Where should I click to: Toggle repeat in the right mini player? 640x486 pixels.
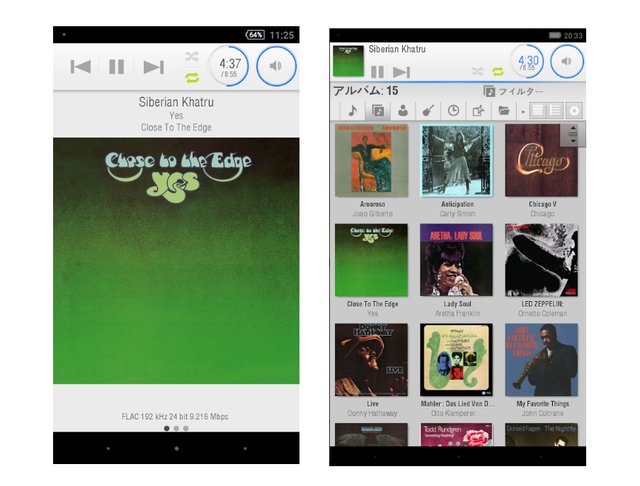498,72
